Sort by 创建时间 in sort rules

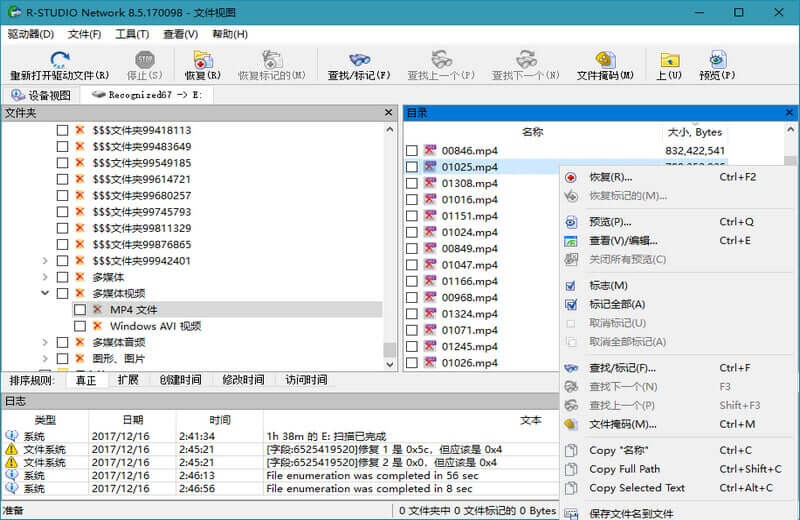[x=180, y=380]
